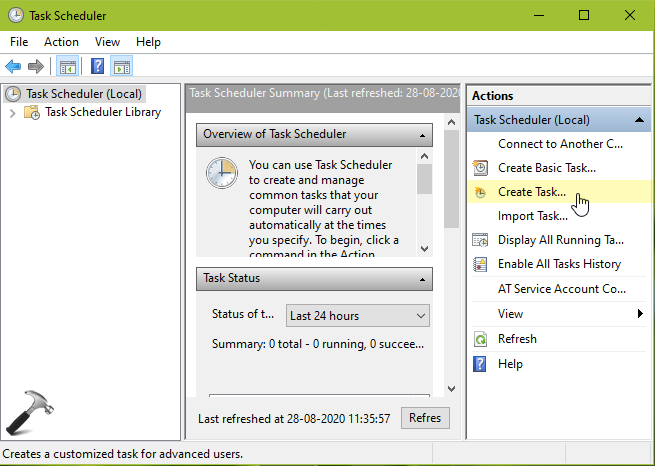Collapse the Task Status section
The height and width of the screenshot is (466, 655).
422,279
